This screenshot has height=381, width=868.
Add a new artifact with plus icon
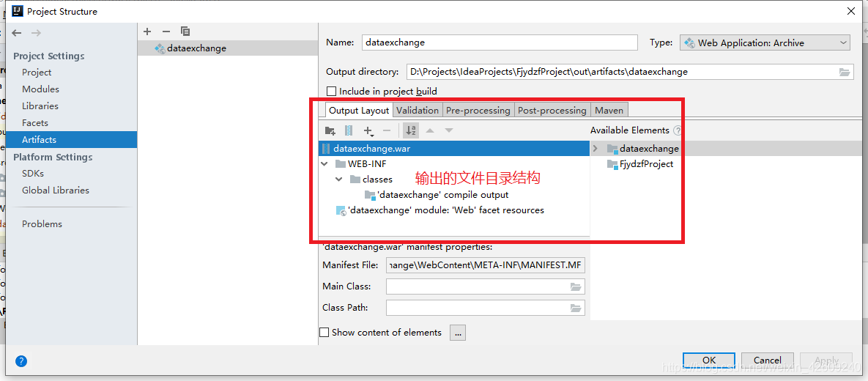(147, 32)
